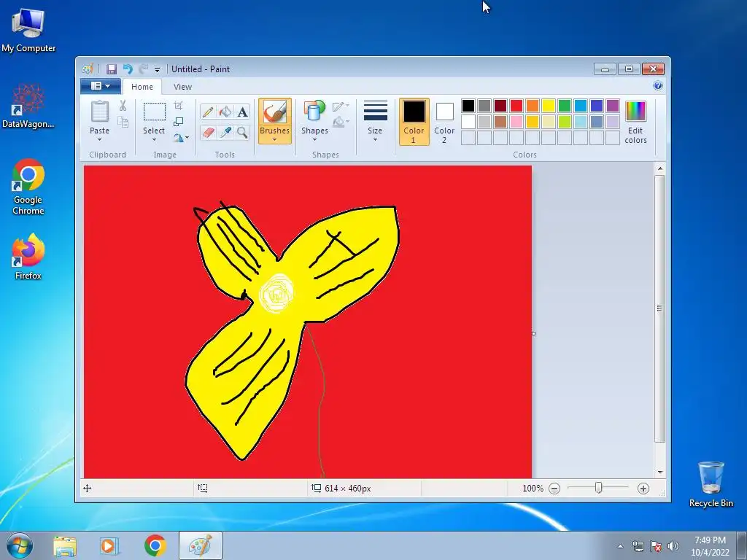The height and width of the screenshot is (560, 747).
Task: Open Windows Explorer from taskbar
Action: tap(65, 546)
